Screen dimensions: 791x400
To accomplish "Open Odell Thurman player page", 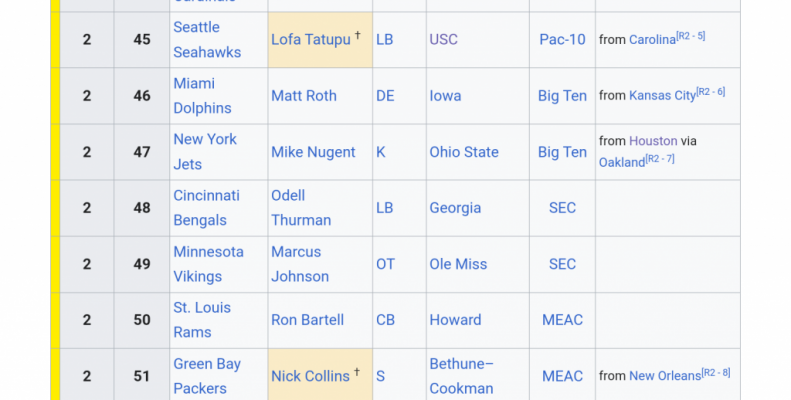I will click(301, 208).
